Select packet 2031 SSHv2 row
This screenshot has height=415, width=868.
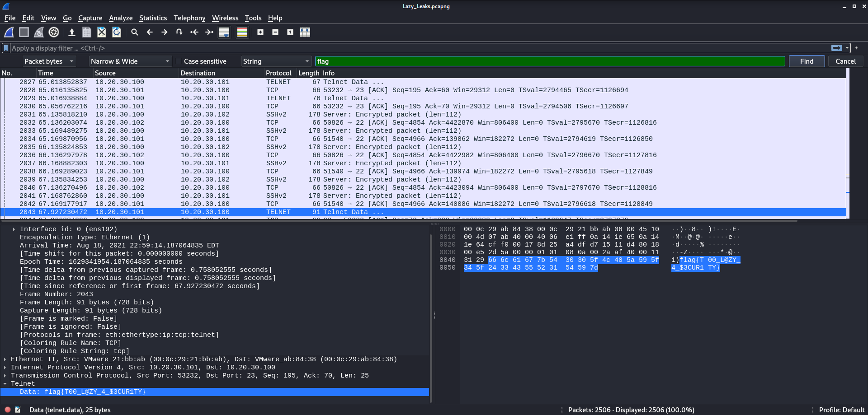pos(423,115)
